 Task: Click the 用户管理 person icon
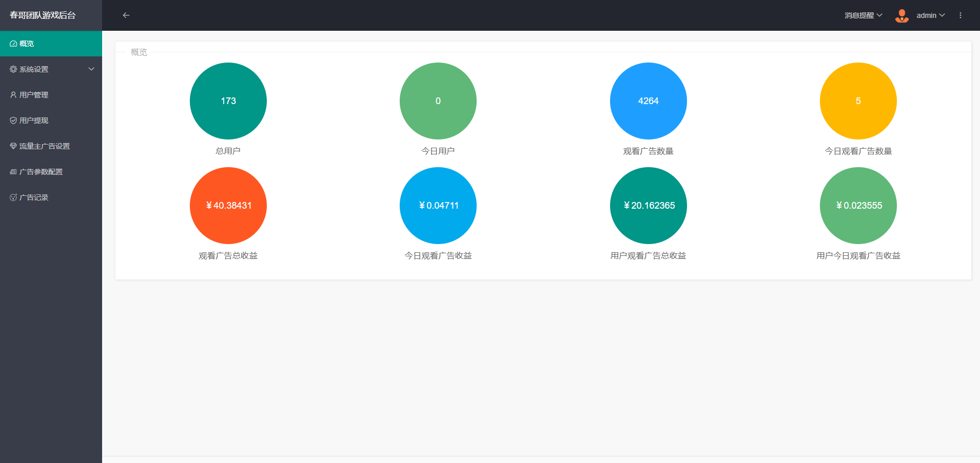13,95
